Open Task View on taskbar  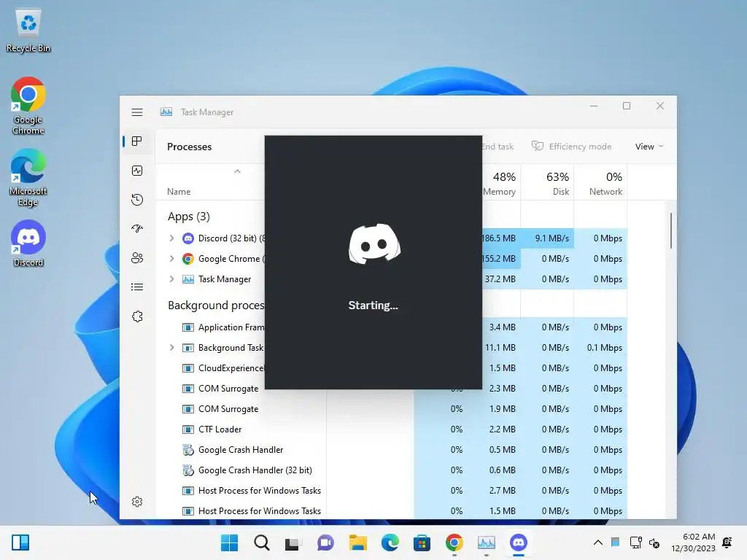point(293,542)
